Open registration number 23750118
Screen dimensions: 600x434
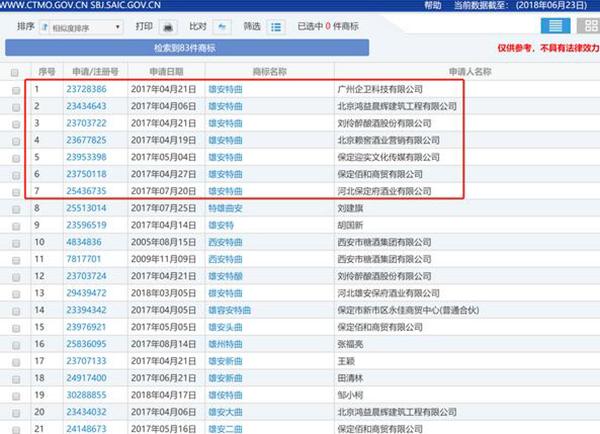click(86, 174)
